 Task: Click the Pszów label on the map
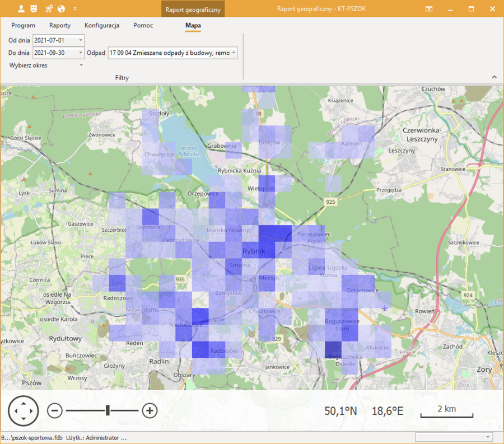(31, 382)
